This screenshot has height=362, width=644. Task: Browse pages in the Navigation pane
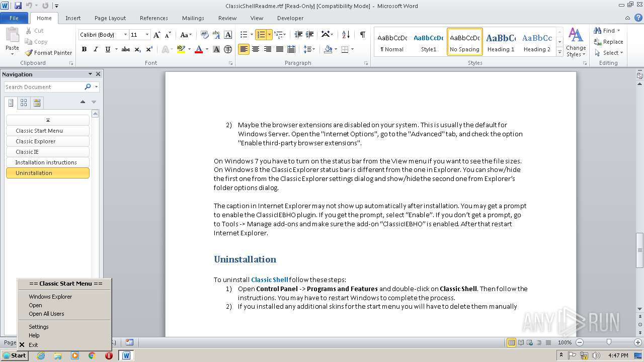[24, 103]
